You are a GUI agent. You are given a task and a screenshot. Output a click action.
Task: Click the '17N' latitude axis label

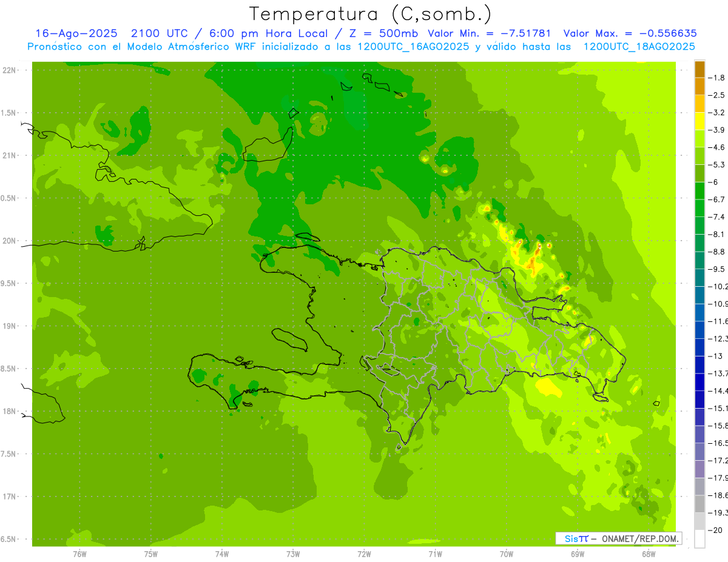9,497
